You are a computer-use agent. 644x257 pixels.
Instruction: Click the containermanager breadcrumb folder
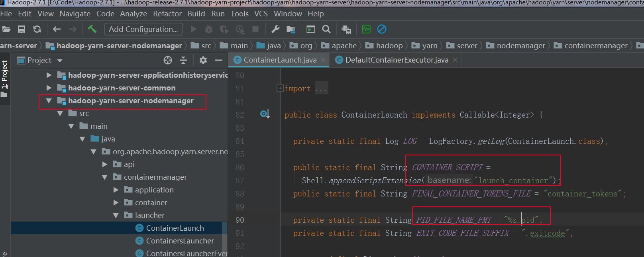click(591, 45)
